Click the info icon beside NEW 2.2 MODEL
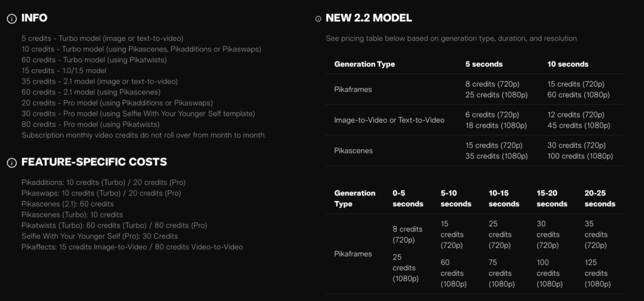Screen dimensions: 644x301 (318, 19)
